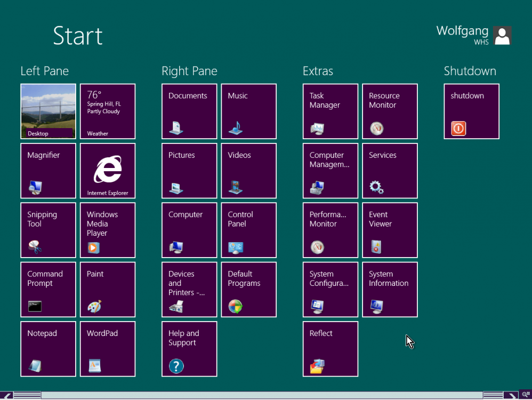Image resolution: width=532 pixels, height=400 pixels.
Task: Open the Services tile
Action: click(390, 171)
